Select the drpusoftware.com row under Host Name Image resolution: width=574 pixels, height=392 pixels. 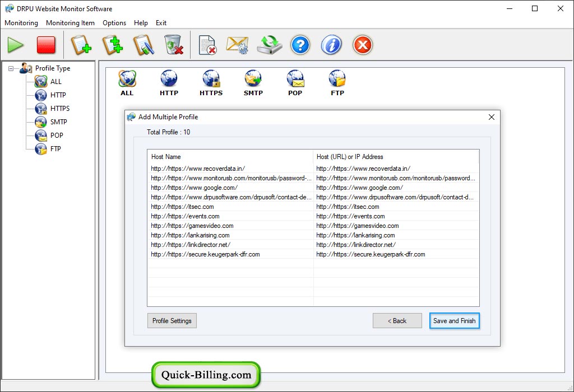231,197
